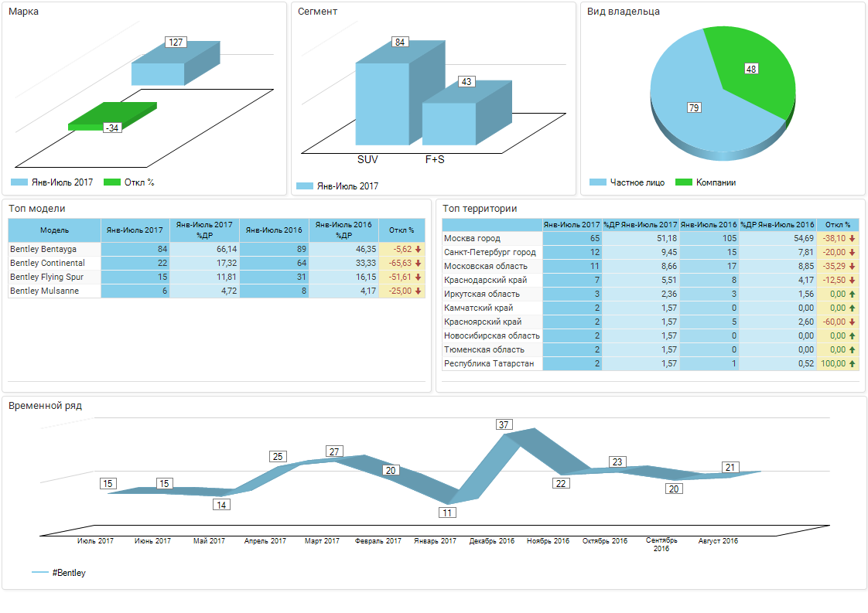The width and height of the screenshot is (868, 613).
Task: Select Иркутская область row
Action: (x=651, y=294)
